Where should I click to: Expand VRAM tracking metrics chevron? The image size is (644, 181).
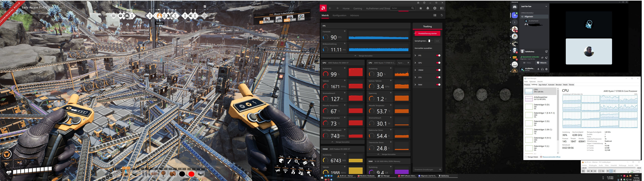pos(415,70)
